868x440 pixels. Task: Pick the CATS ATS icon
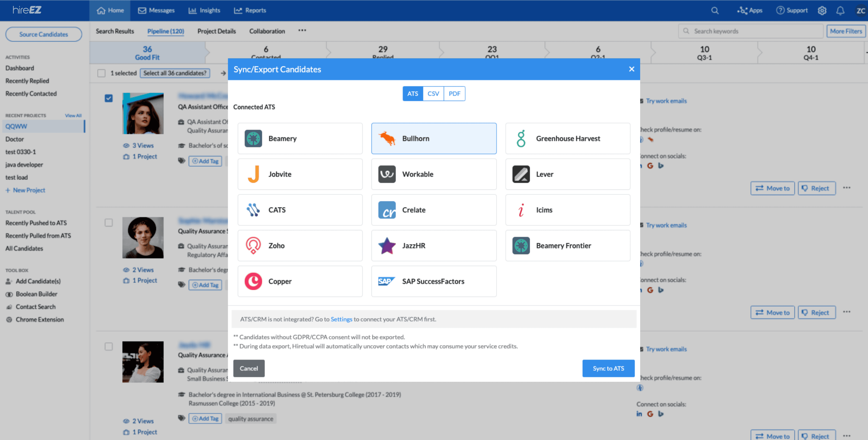[253, 210]
